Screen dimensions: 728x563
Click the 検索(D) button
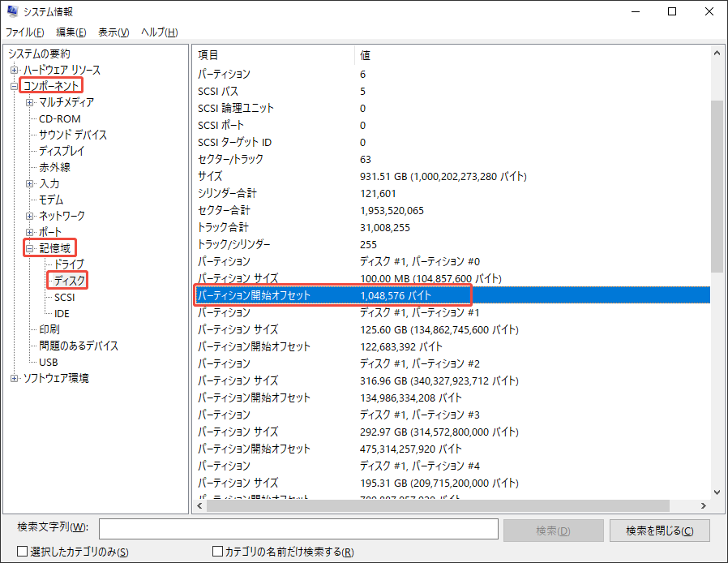[x=553, y=531]
